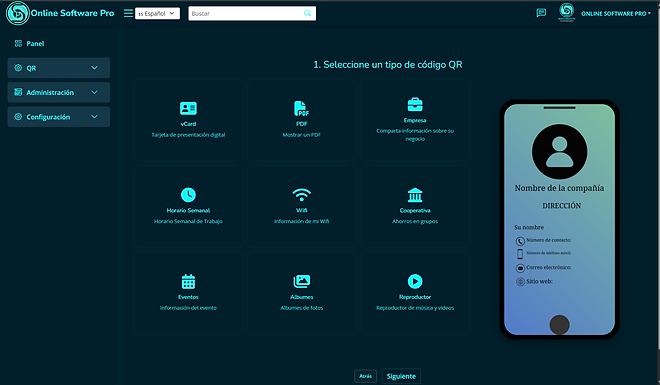Click the search magnifier icon

(307, 13)
